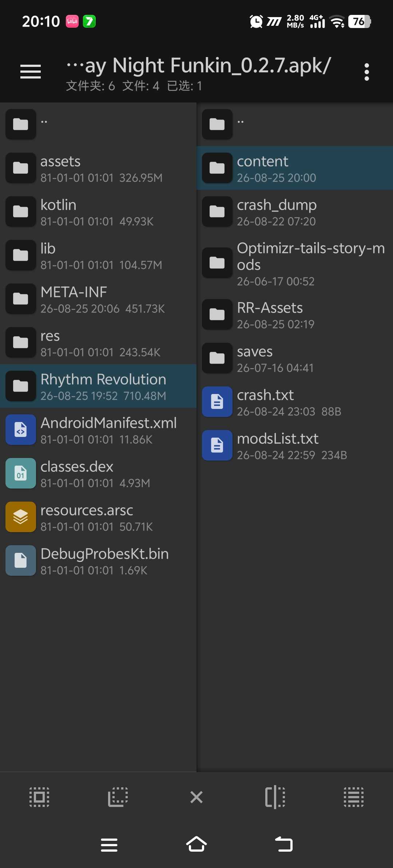Open the assets folder name
Screen dimensions: 393x868
60,161
